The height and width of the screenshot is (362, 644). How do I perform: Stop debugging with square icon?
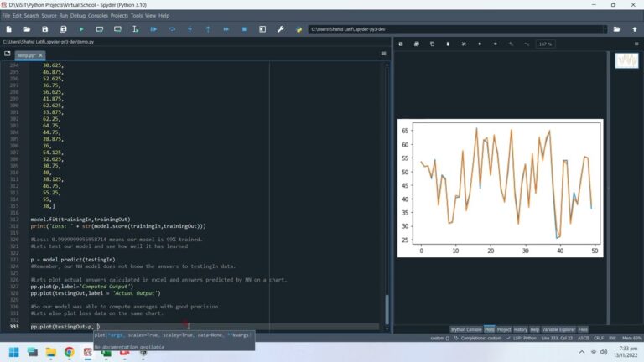[244, 29]
